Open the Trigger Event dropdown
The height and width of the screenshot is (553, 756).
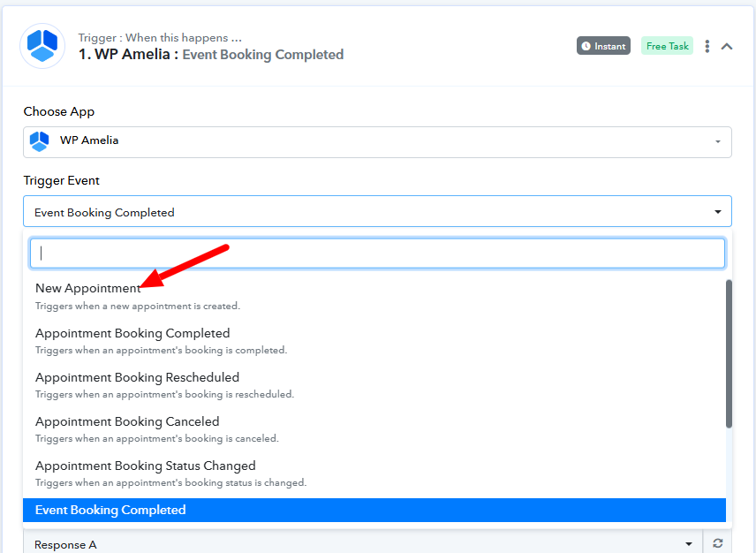tap(377, 211)
